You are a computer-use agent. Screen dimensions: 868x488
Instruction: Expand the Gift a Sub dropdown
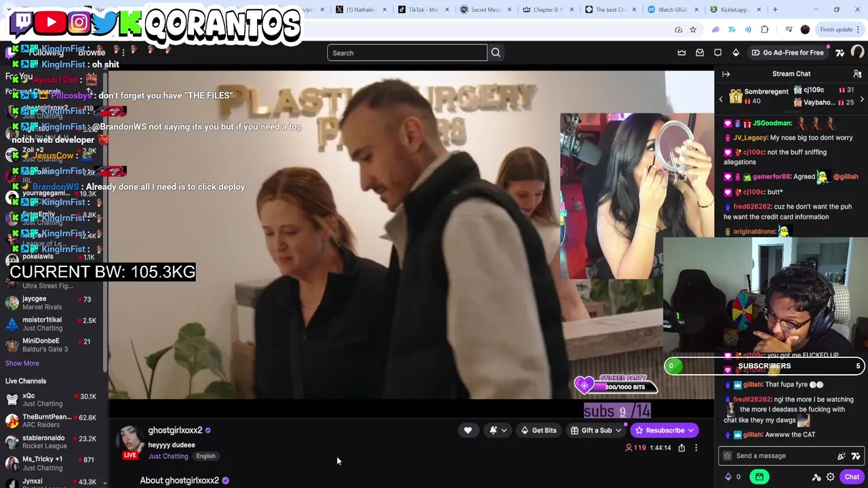tap(618, 430)
